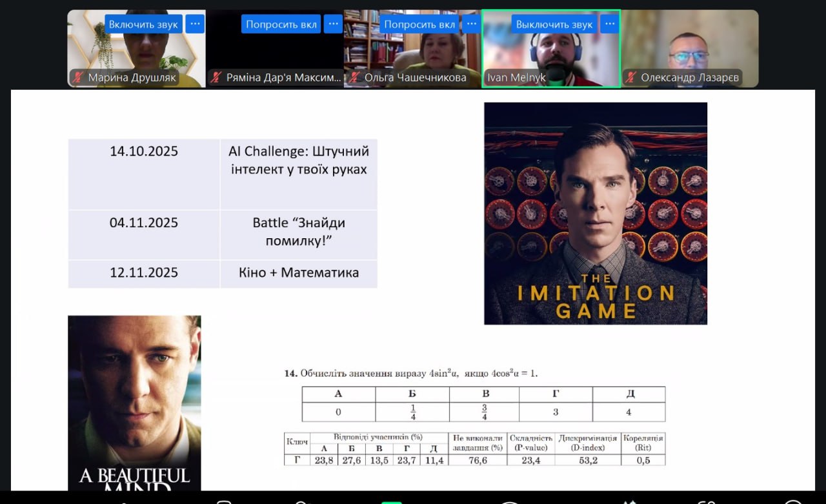Click A Beautiful Mind movie poster
Image resolution: width=826 pixels, height=504 pixels.
tap(134, 400)
